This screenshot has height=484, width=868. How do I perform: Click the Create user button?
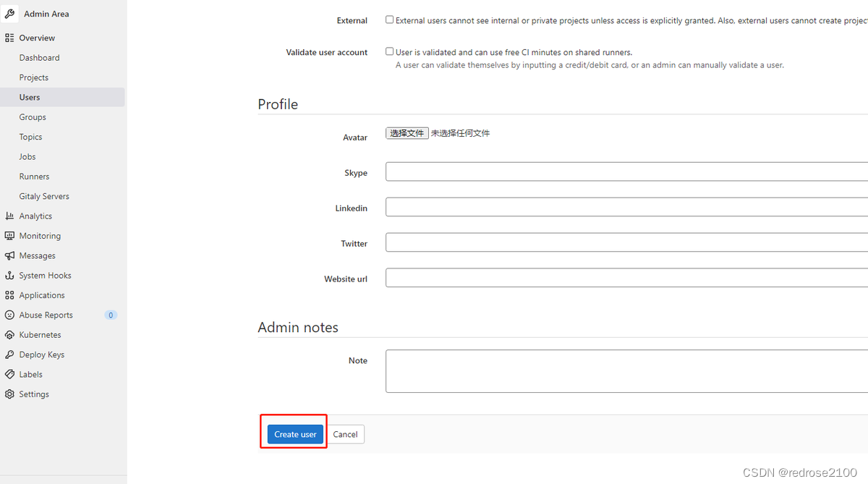pos(294,434)
